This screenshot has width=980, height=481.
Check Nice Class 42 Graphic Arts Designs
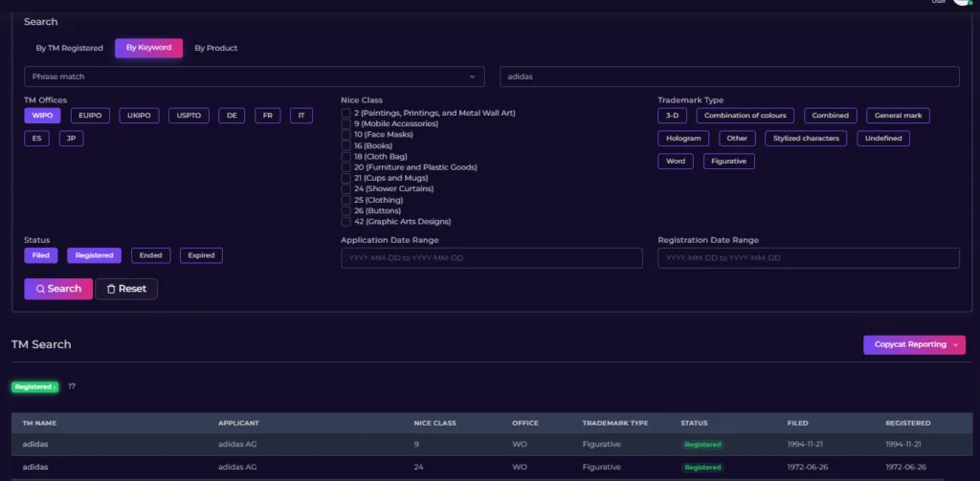point(345,222)
